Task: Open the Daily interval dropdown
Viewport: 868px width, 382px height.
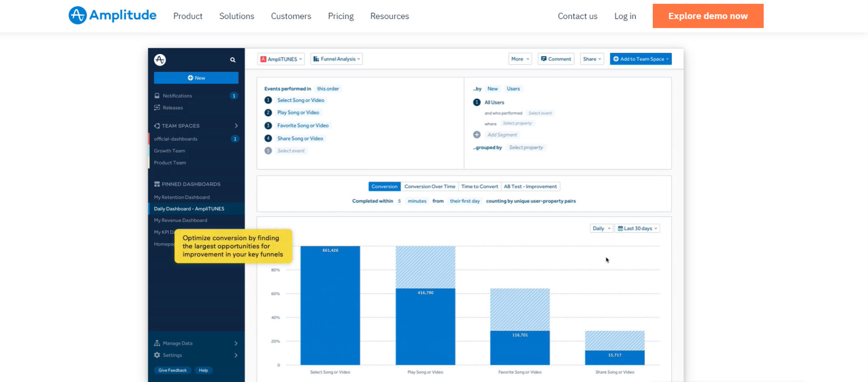Action: click(601, 228)
